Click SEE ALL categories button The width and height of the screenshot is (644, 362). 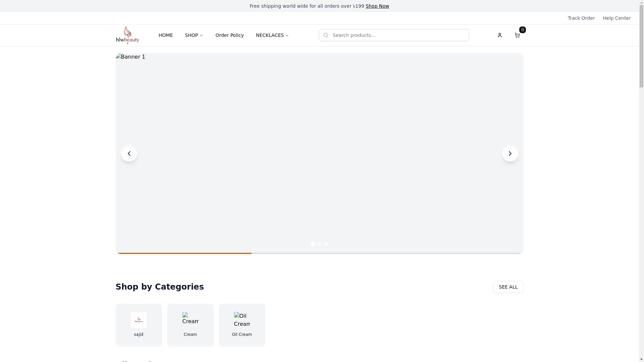(508, 287)
